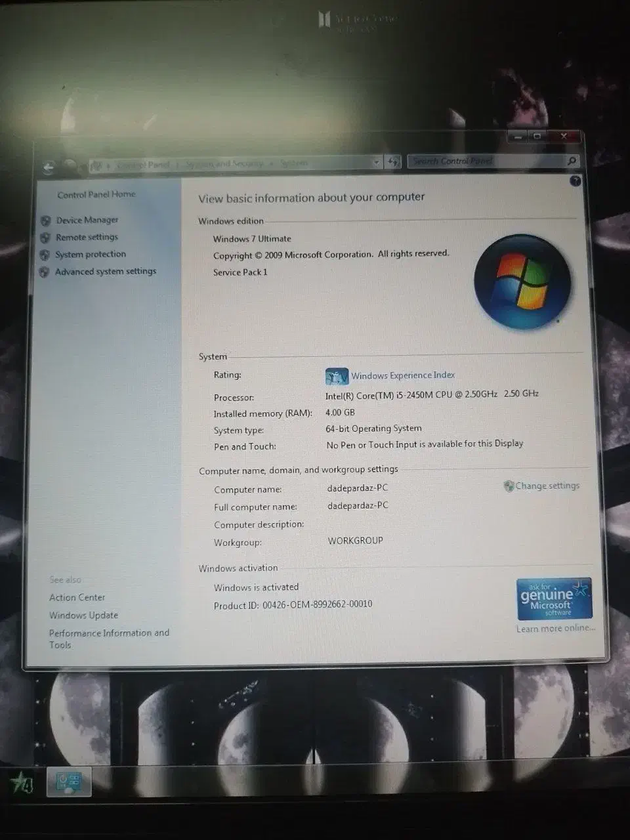Screen dimensions: 630x840
Task: Select System and Security in breadcrumb
Action: click(224, 163)
